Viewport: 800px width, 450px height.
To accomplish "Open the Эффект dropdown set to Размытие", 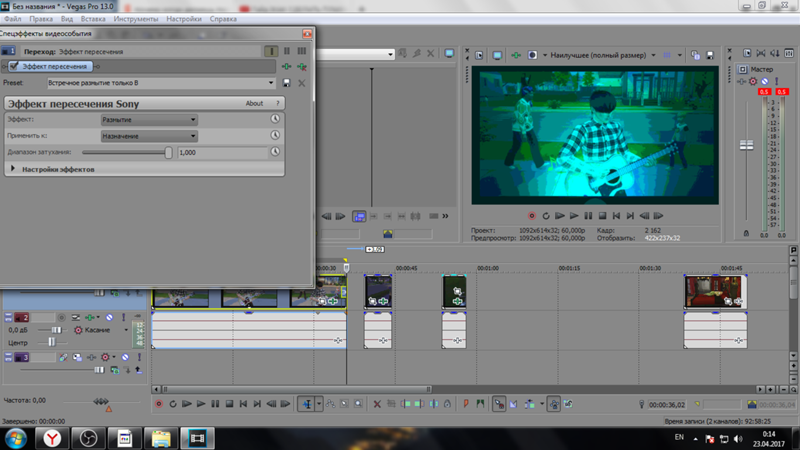I will pos(148,119).
